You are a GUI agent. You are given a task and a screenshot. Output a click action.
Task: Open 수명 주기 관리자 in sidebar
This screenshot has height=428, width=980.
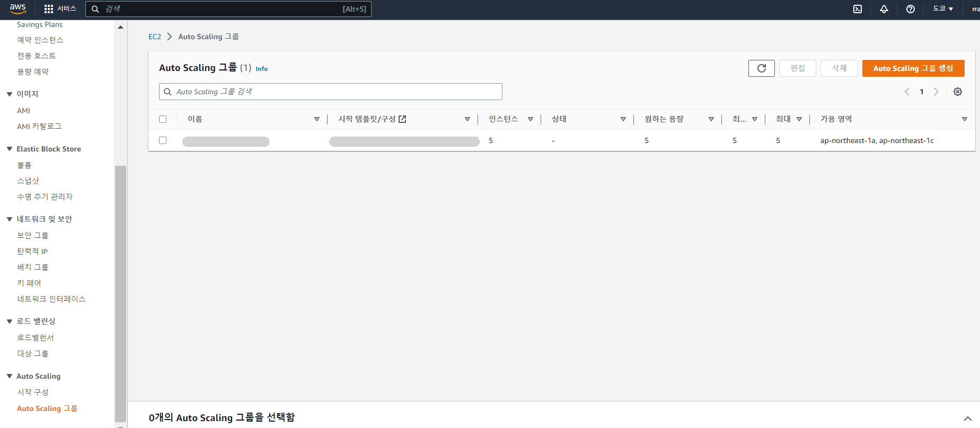[x=45, y=197]
